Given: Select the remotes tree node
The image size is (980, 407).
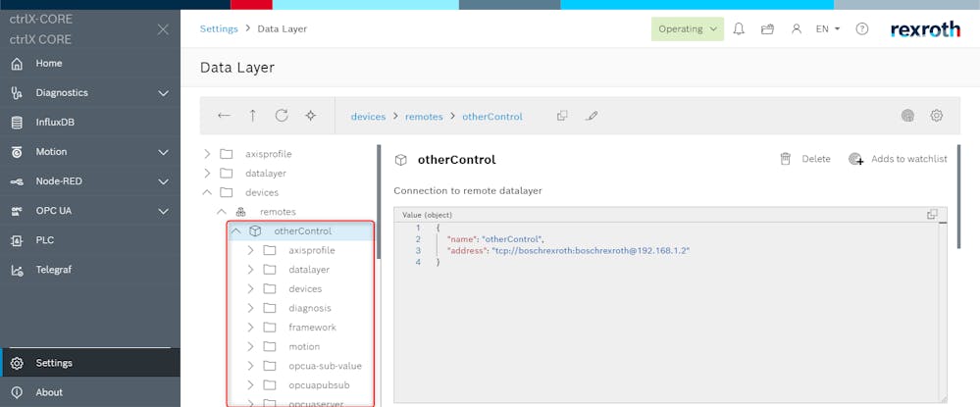Looking at the screenshot, I should (x=278, y=212).
